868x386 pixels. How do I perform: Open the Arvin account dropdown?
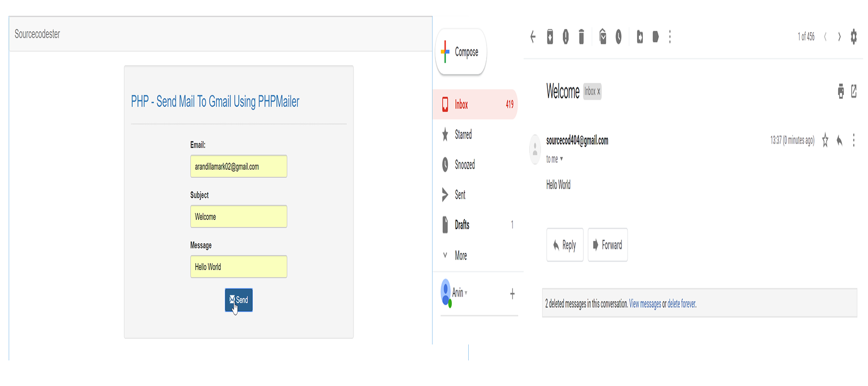point(460,292)
